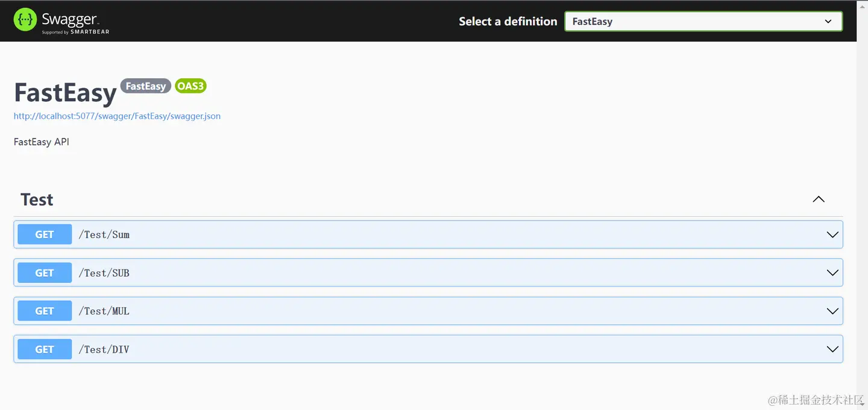
Task: Click the Swagger wordmark text
Action: click(70, 19)
